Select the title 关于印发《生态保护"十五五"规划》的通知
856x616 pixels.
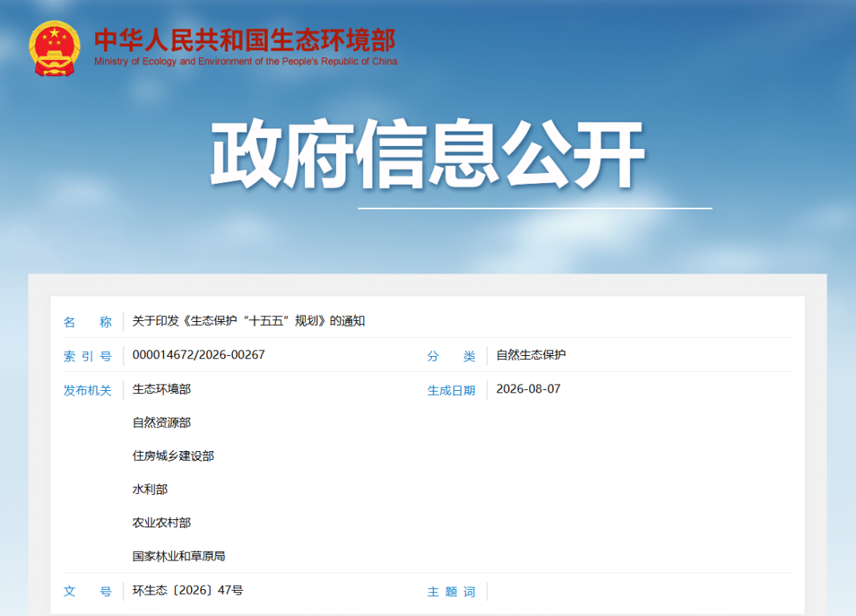[248, 320]
